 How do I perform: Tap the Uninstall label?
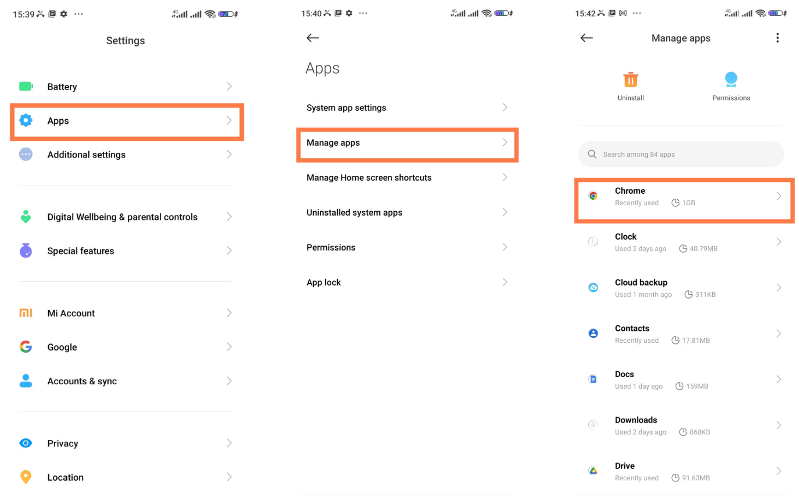pyautogui.click(x=630, y=97)
